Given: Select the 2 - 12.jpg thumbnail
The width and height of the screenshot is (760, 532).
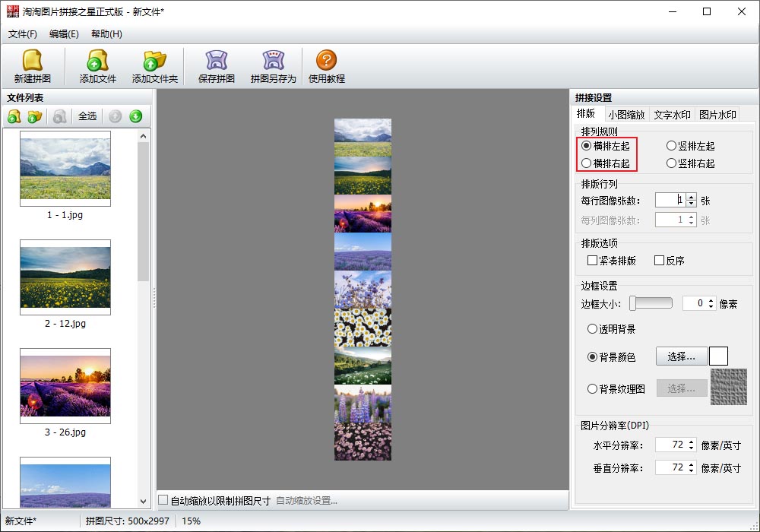Looking at the screenshot, I should coord(65,277).
